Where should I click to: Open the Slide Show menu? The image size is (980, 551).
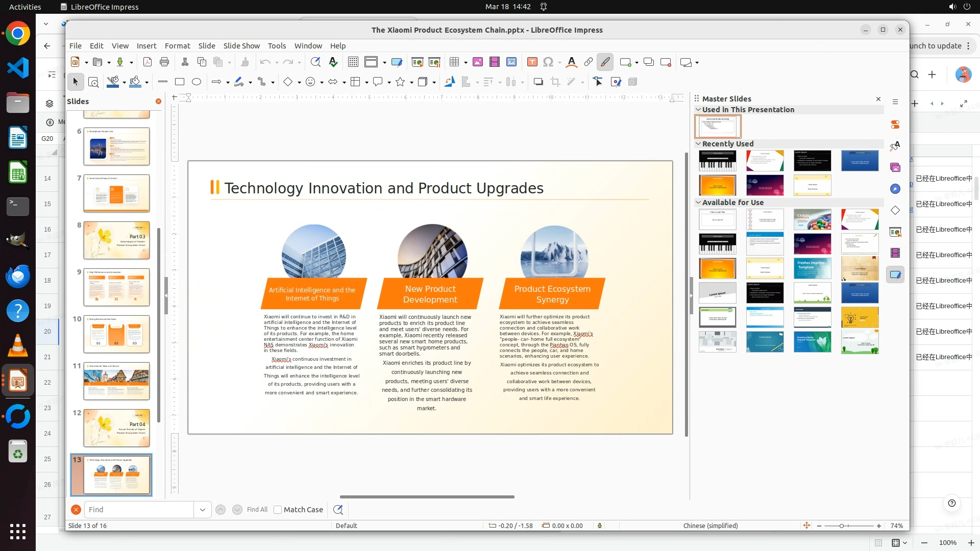241,46
